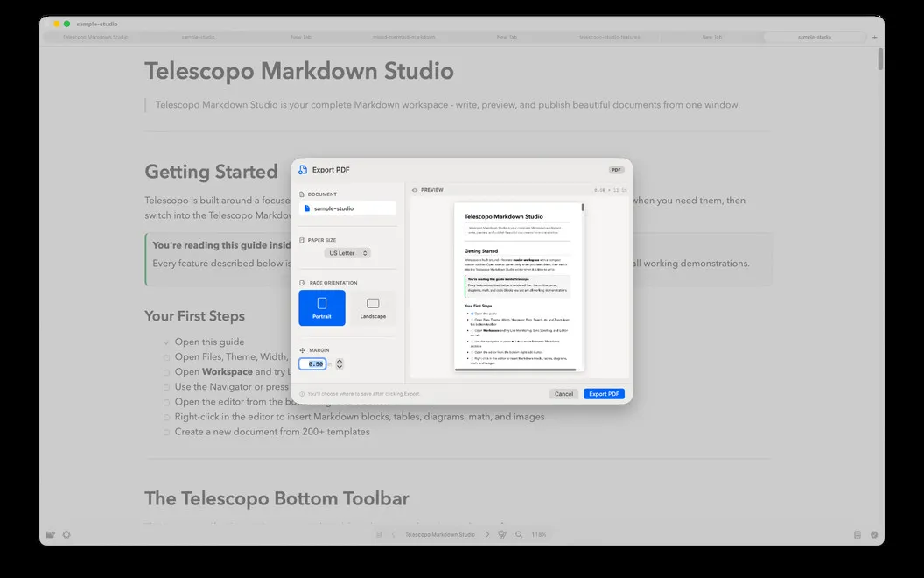Click the 'Telescopo Markdown Studio' main title heading
Viewport: 924px width, 578px height.
coord(299,71)
